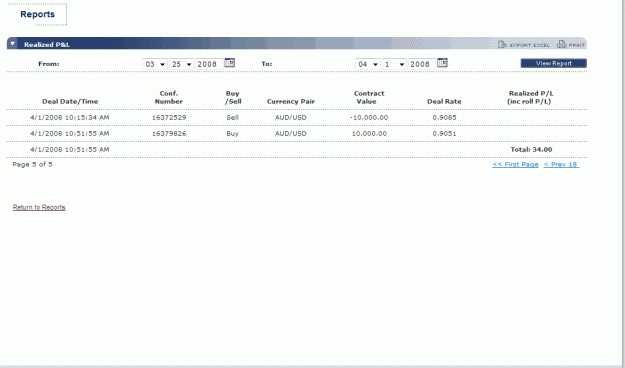
Task: Click the Buy cell in second row
Action: [x=232, y=134]
